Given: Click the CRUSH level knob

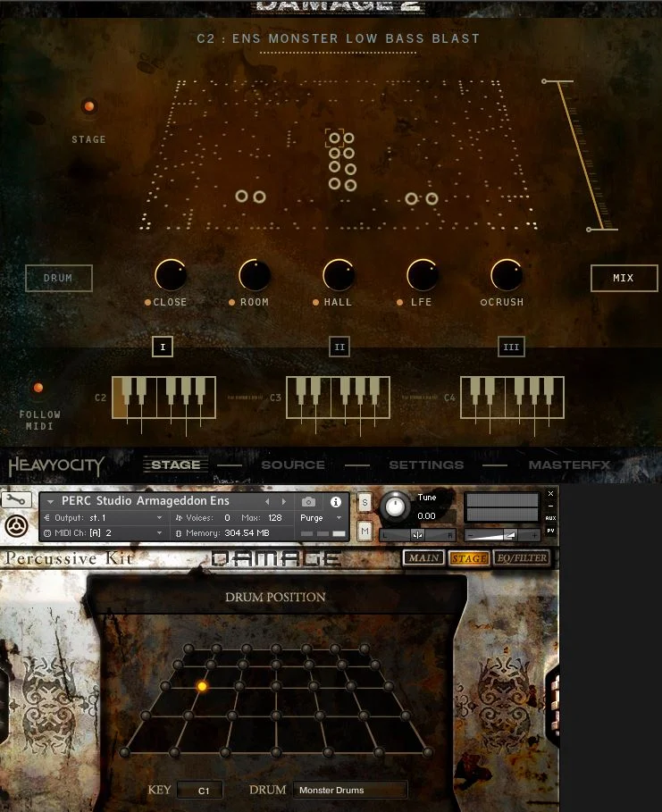Looking at the screenshot, I should point(506,274).
